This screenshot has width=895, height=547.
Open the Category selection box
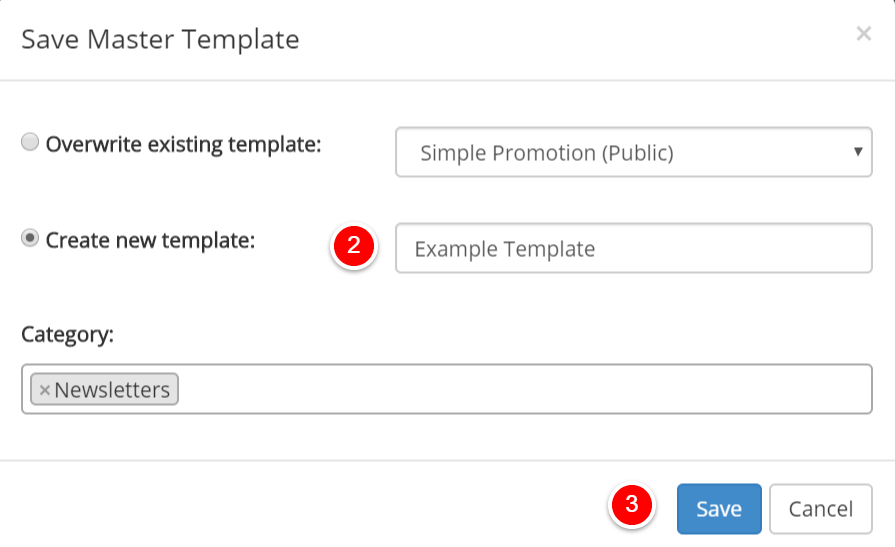446,389
